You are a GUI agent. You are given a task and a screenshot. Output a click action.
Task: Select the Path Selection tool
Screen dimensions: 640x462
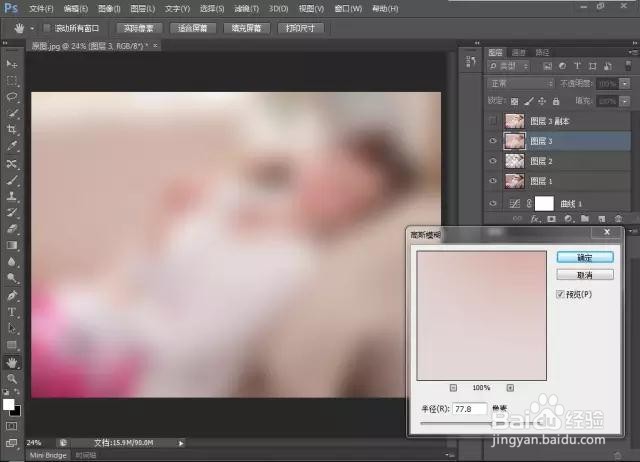pos(12,328)
